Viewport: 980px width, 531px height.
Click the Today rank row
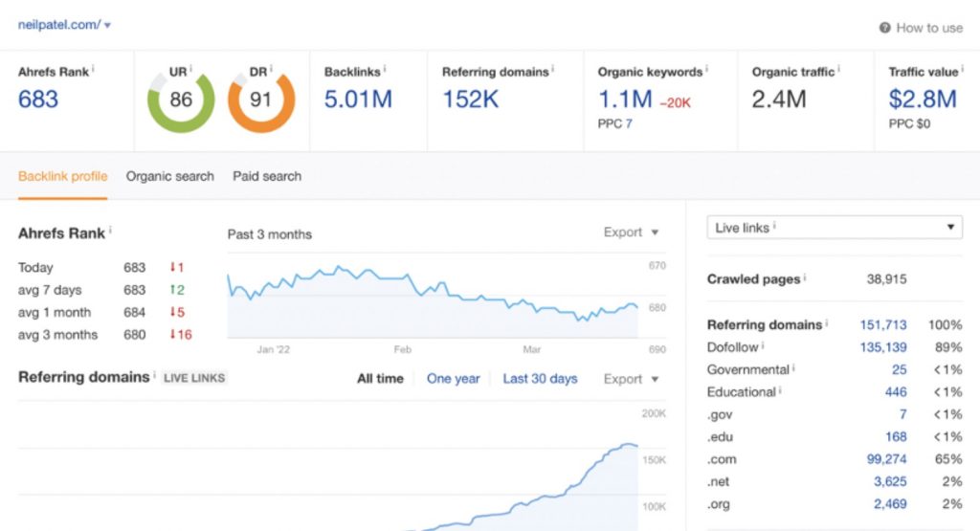coord(101,267)
